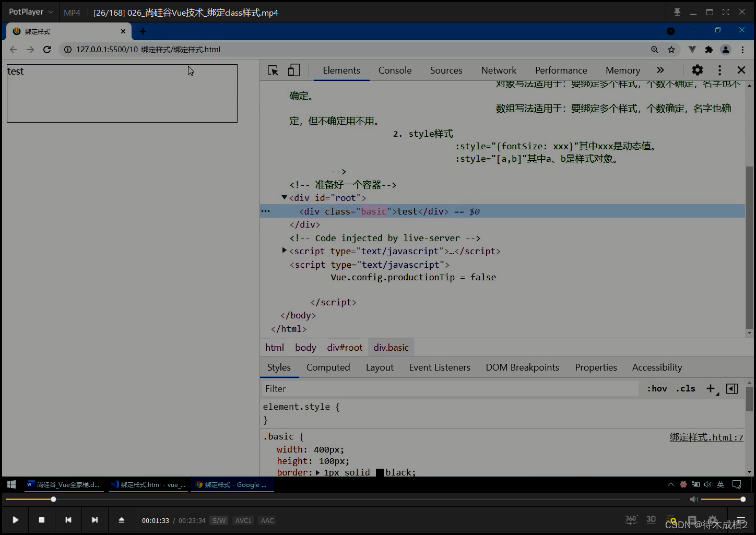Image resolution: width=756 pixels, height=535 pixels.
Task: Switch to the Sources tab
Action: click(x=446, y=70)
